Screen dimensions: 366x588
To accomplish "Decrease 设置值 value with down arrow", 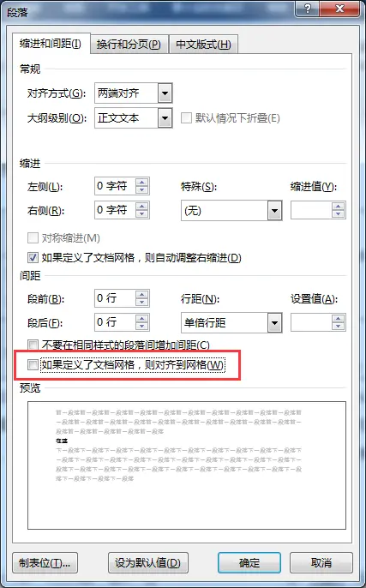I will pyautogui.click(x=339, y=327).
